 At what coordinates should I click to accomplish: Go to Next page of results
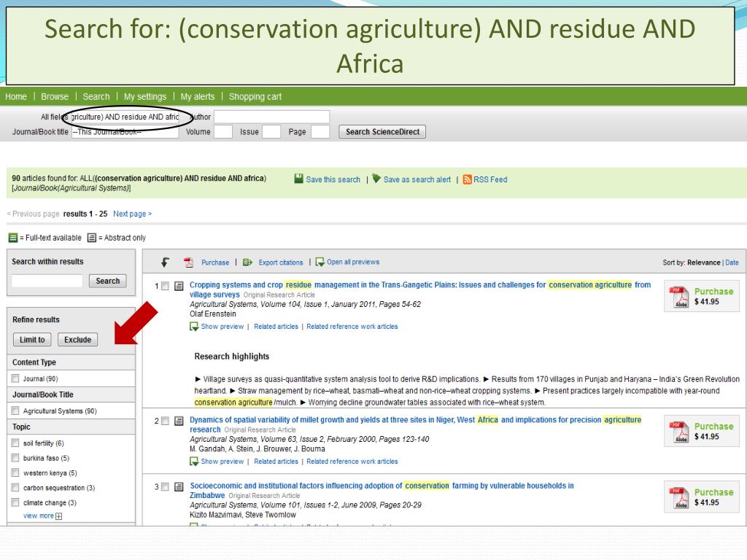click(x=133, y=214)
